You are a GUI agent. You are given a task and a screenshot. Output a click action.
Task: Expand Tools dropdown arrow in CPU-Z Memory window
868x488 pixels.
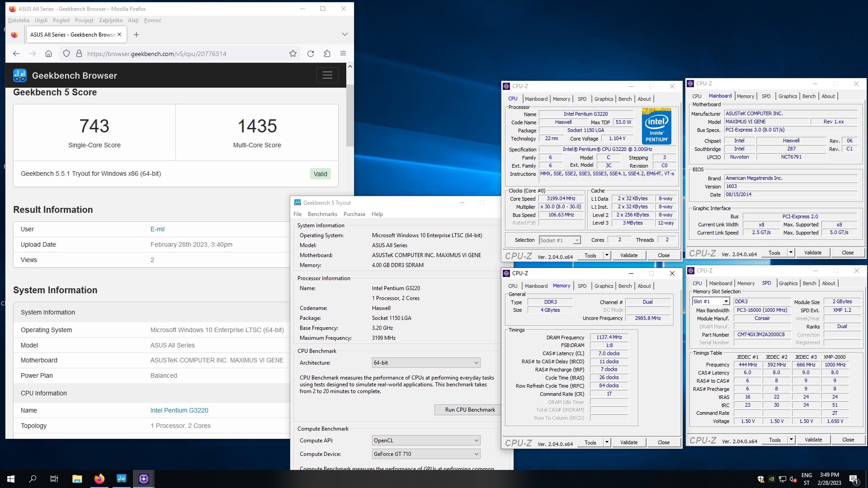[607, 443]
